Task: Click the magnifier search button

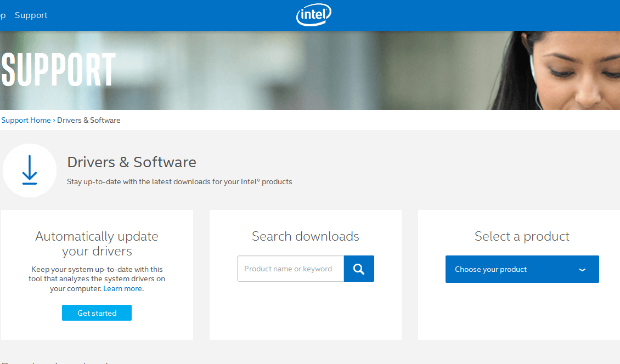Action: point(359,269)
